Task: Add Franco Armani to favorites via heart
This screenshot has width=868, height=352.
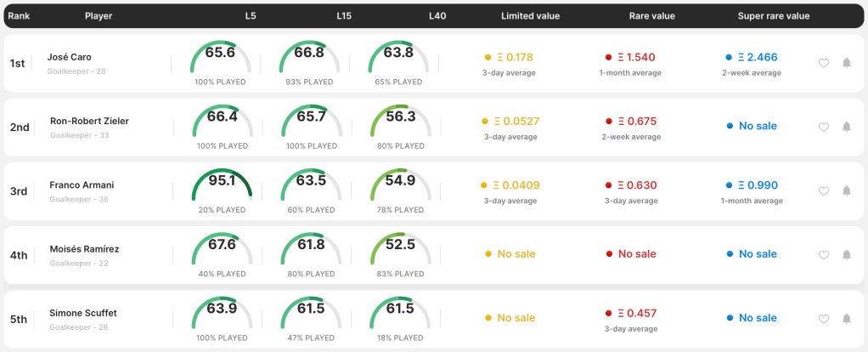Action: click(823, 191)
